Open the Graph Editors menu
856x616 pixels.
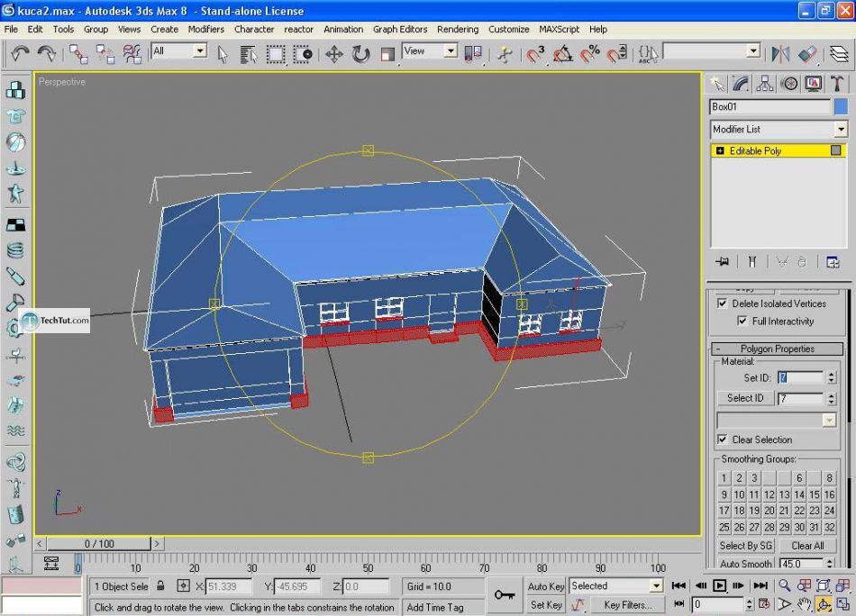click(x=400, y=29)
